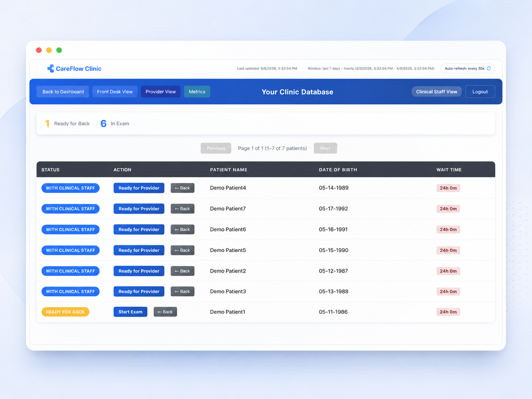
Task: Click Demo Patient4's With Clinical Staff badge
Action: 71,188
